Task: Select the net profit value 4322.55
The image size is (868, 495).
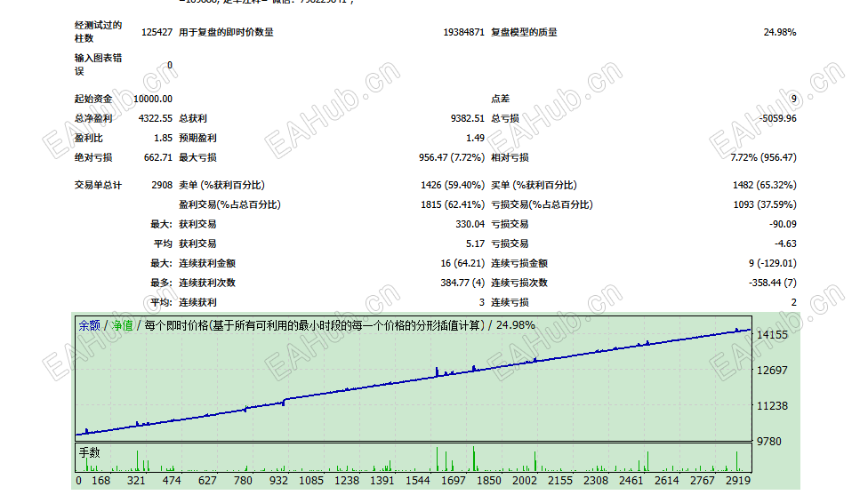Action: coord(155,118)
